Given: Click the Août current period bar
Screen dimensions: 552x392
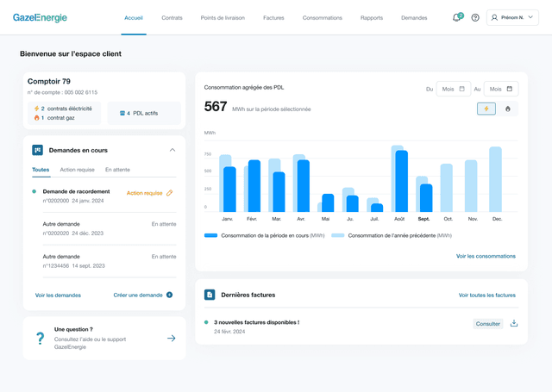Looking at the screenshot, I should [x=401, y=182].
